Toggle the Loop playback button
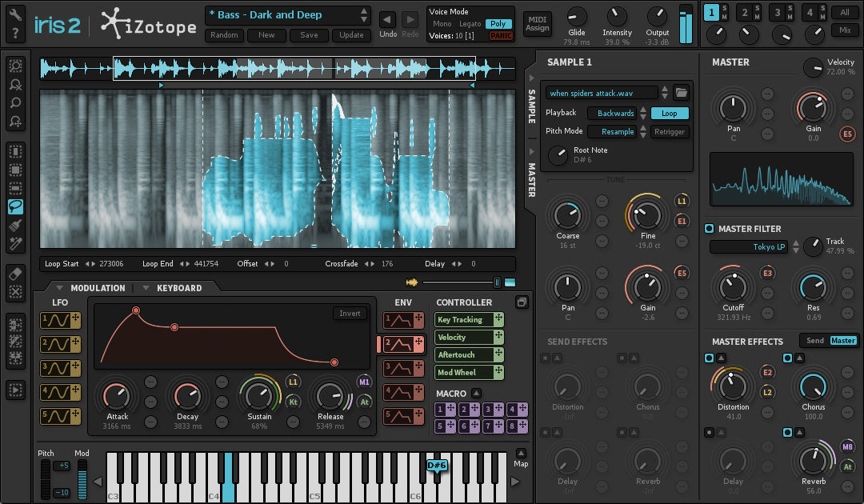The width and height of the screenshot is (864, 504). [x=669, y=114]
